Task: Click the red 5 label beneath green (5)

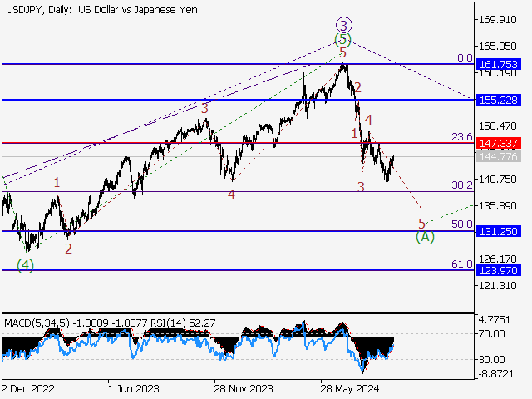Action: pos(342,53)
